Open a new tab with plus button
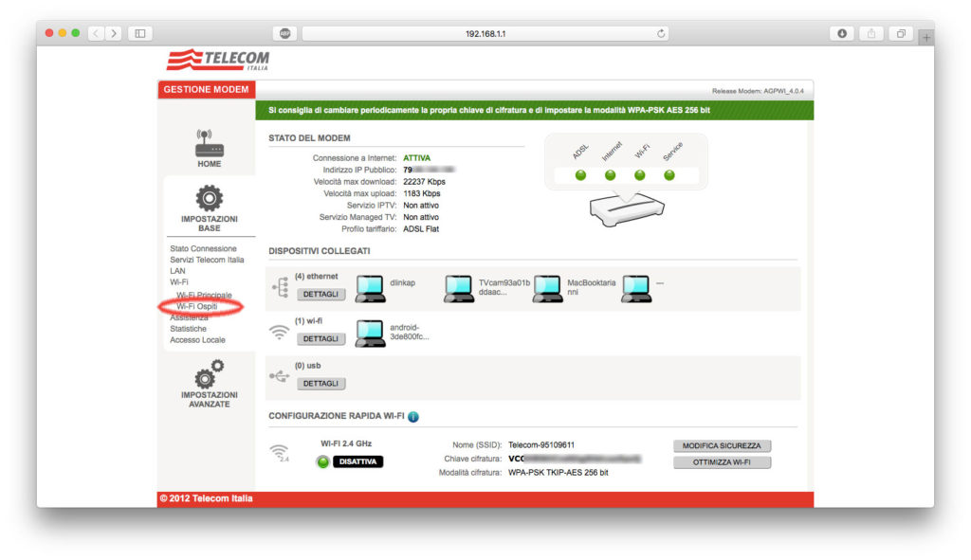Screen dimensions: 971x560 (x=926, y=38)
